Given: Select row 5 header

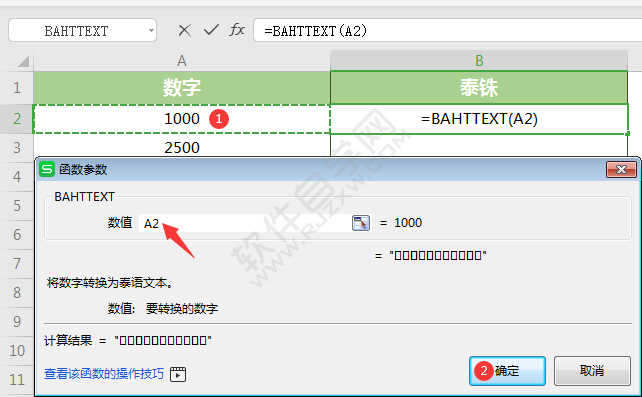Looking at the screenshot, I should click(17, 205).
